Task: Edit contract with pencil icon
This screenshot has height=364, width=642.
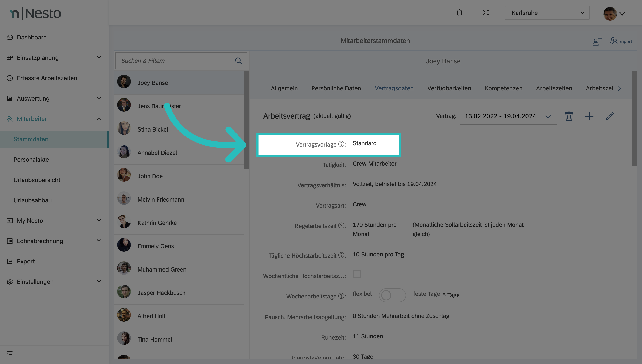Action: (x=610, y=116)
